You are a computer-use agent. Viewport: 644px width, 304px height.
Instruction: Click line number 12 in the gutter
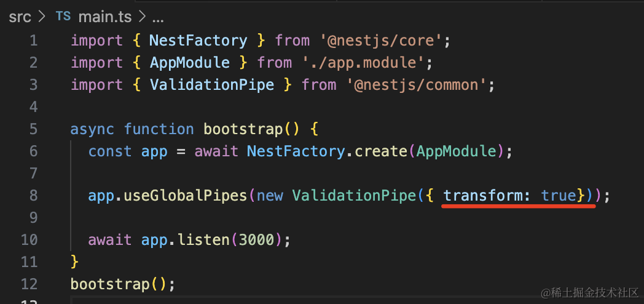[29, 284]
